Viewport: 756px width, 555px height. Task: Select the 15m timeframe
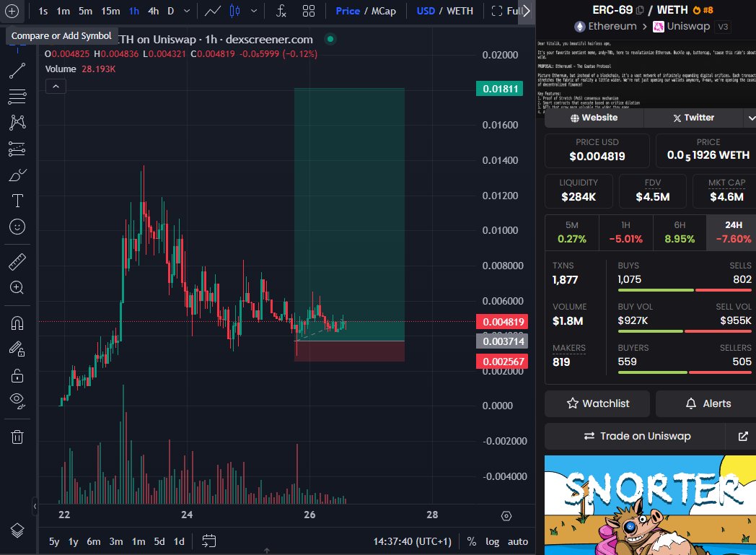(x=110, y=11)
